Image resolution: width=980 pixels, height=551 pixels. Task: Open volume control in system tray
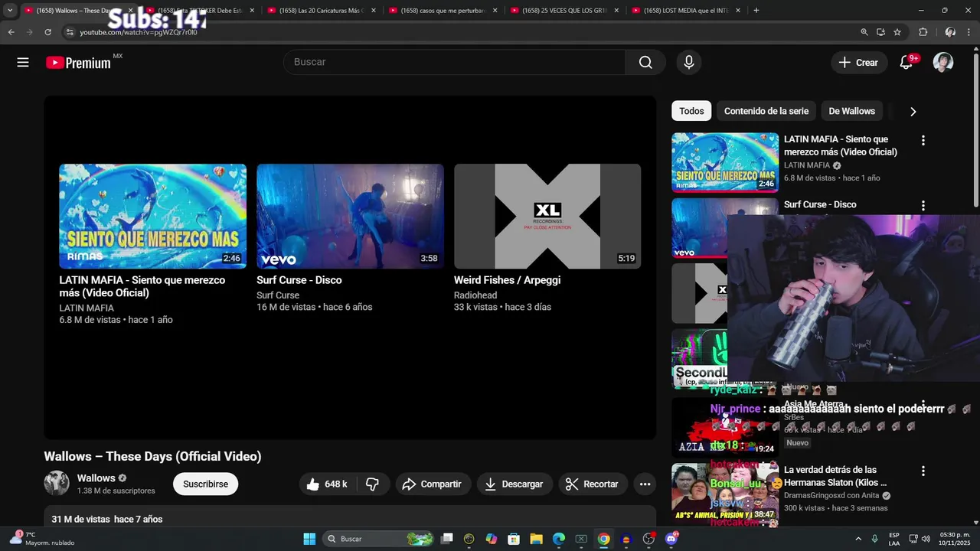point(926,539)
